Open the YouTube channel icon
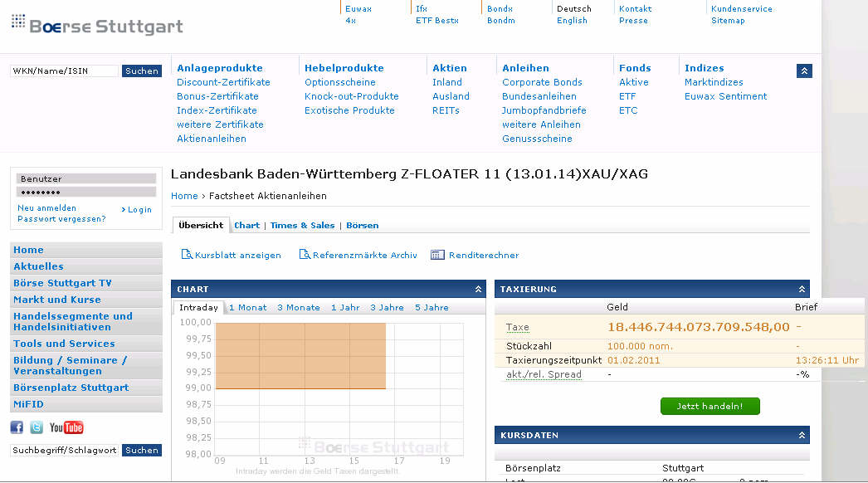Viewport: 868px width, 483px height. [66, 427]
